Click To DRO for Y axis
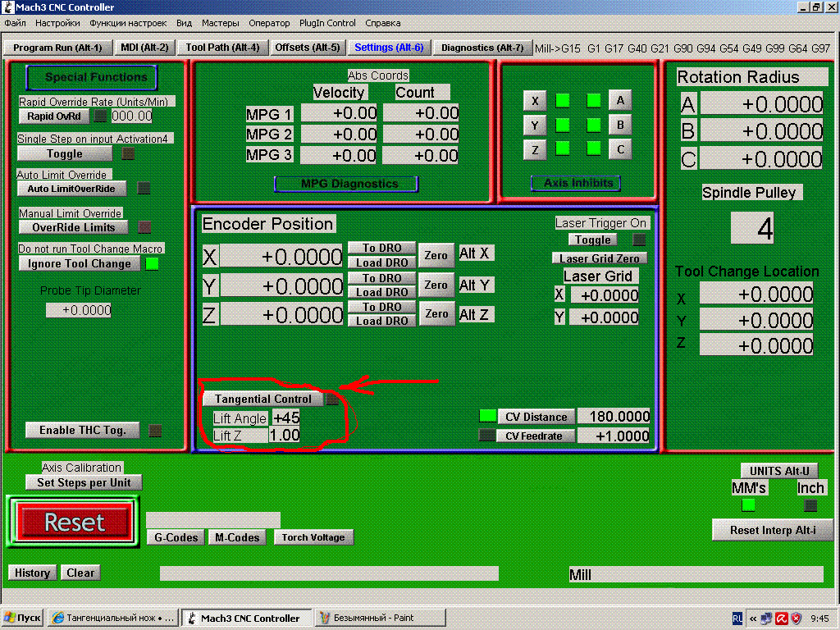Viewport: 840px width, 630px height. click(381, 278)
